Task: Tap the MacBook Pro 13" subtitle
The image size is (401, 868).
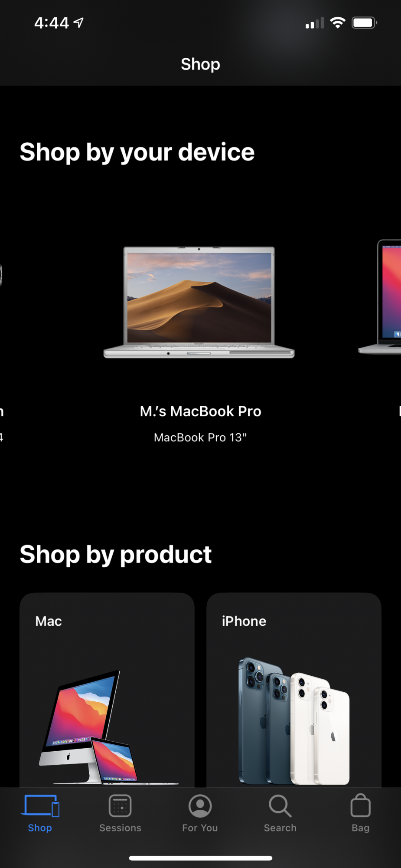Action: pyautogui.click(x=200, y=437)
